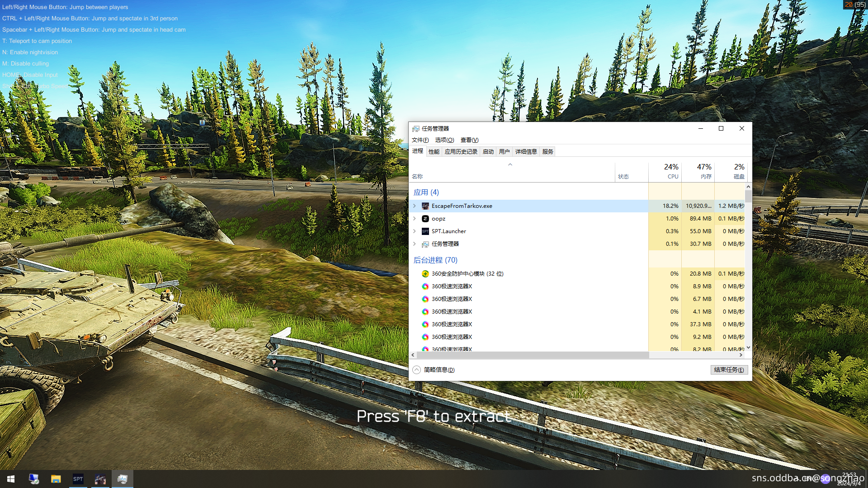Click the 30.7 MB memory cell
The image size is (868, 488).
click(x=698, y=244)
